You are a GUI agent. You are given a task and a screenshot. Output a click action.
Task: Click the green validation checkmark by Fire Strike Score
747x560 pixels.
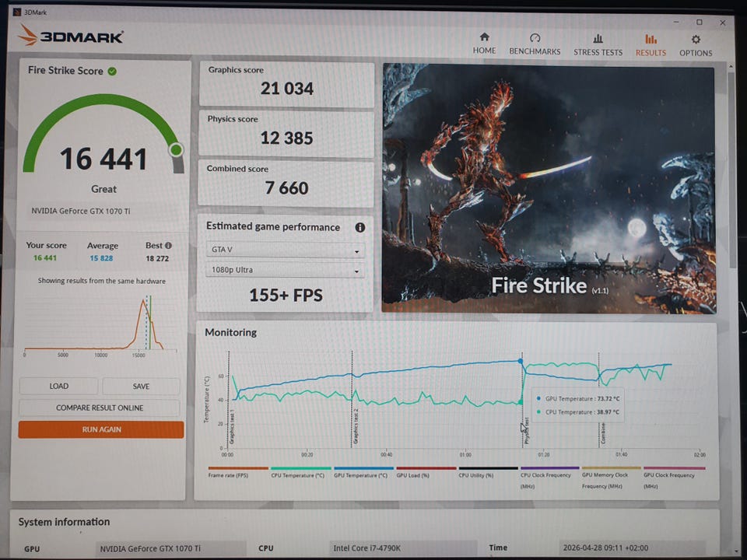pyautogui.click(x=112, y=71)
